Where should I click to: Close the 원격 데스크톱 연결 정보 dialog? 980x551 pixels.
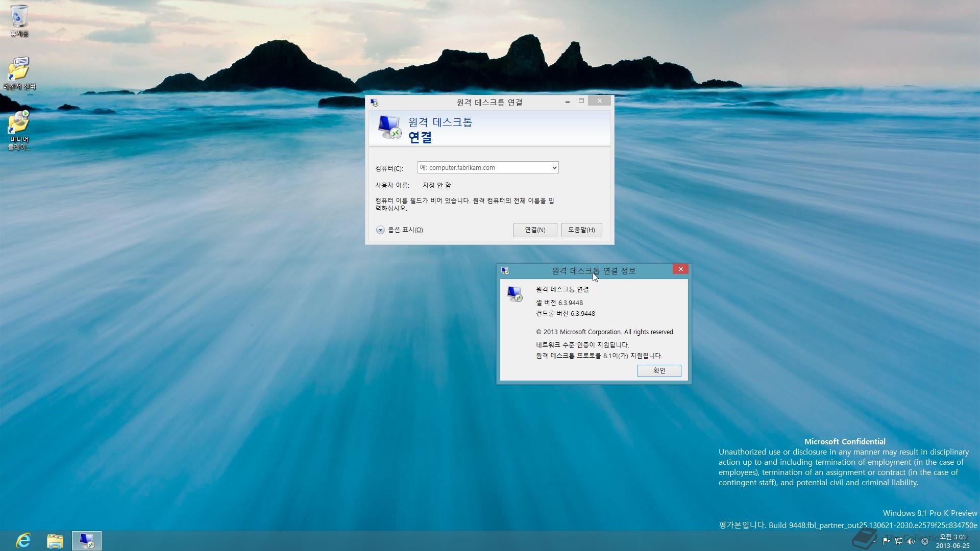click(680, 269)
